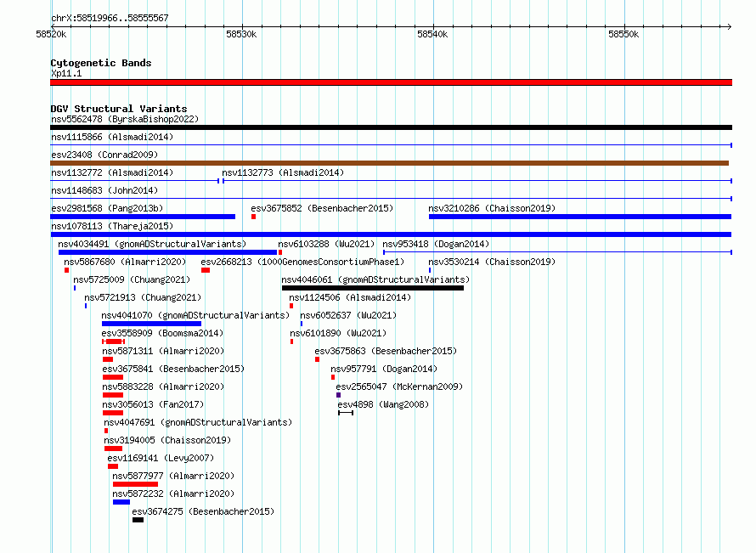Click esv3675852 (Besenbacher2015) label
The height and width of the screenshot is (553, 756).
click(322, 208)
